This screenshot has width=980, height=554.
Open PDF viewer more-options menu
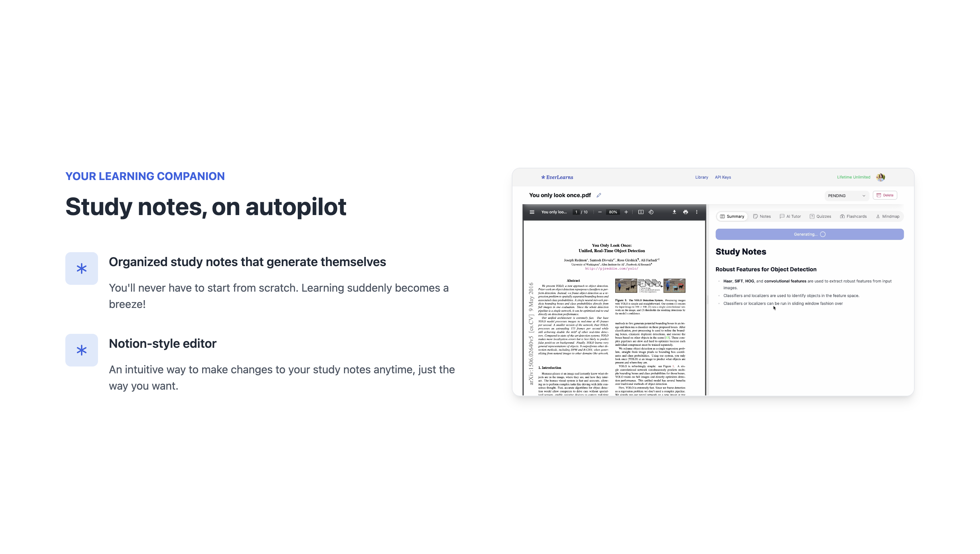coord(697,212)
